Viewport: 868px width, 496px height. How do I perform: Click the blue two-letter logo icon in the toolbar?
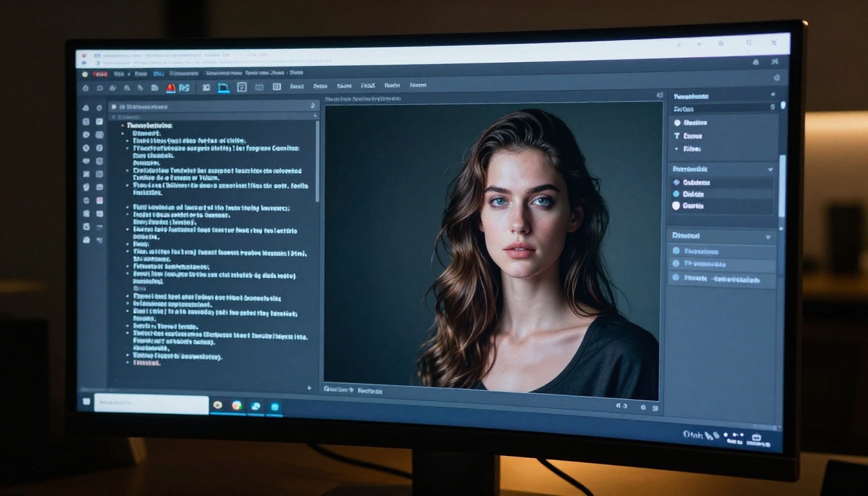[x=184, y=88]
